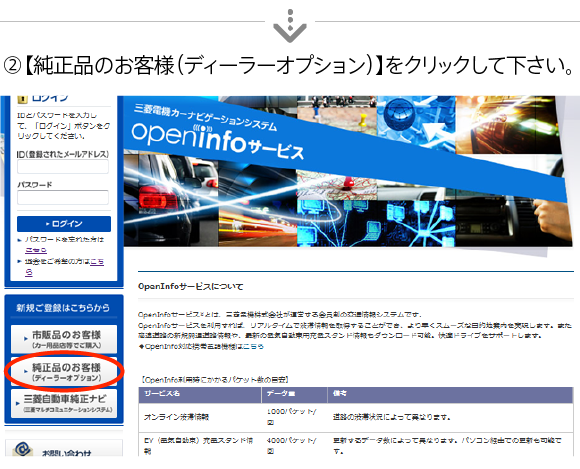Click the オンライン渋滞情報 table cell
This screenshot has height=469, width=580.
[x=200, y=417]
